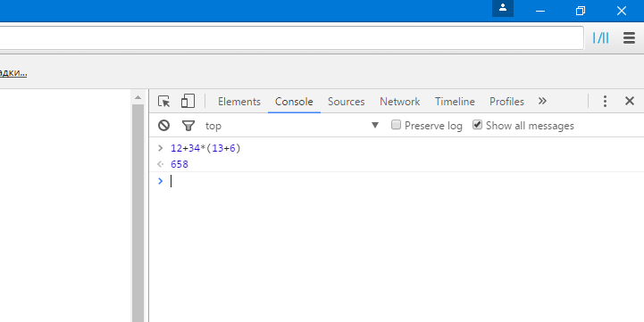Click the blue I/II extension icon
644x322 pixels.
point(600,38)
